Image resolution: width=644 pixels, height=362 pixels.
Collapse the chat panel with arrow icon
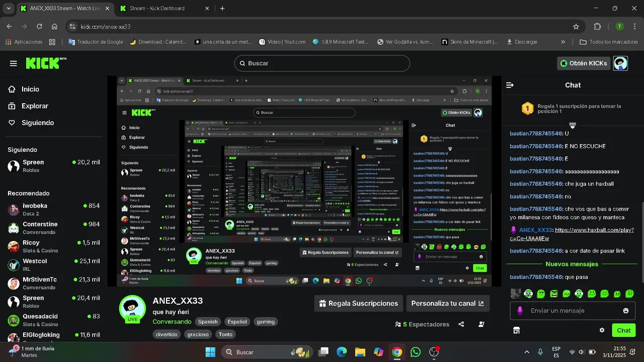510,85
